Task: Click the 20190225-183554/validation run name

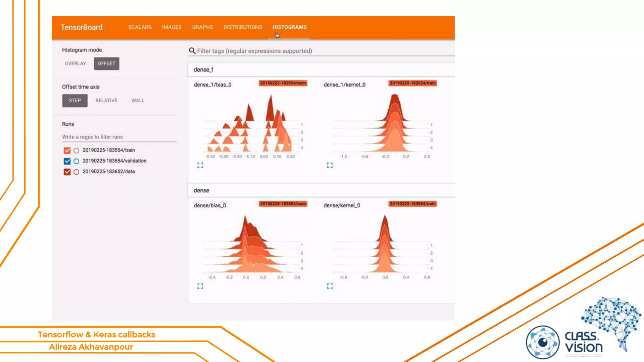Action: [114, 161]
